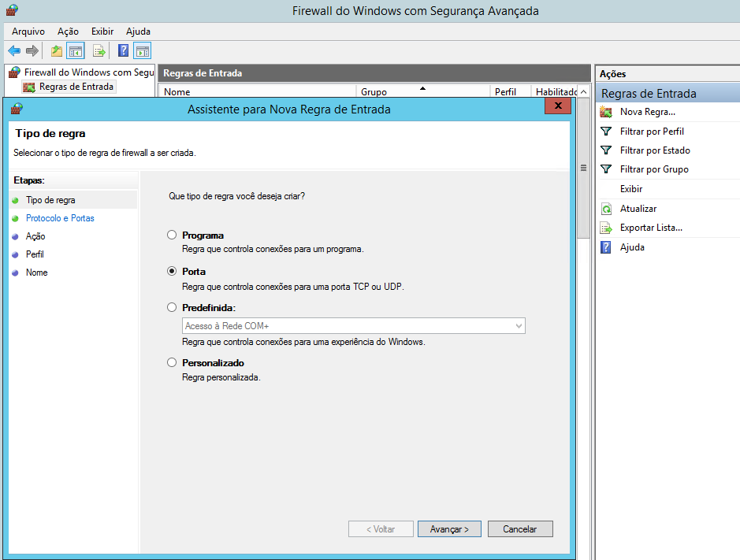Select the Programa rule type
Screen dimensions: 740x560
(172, 235)
